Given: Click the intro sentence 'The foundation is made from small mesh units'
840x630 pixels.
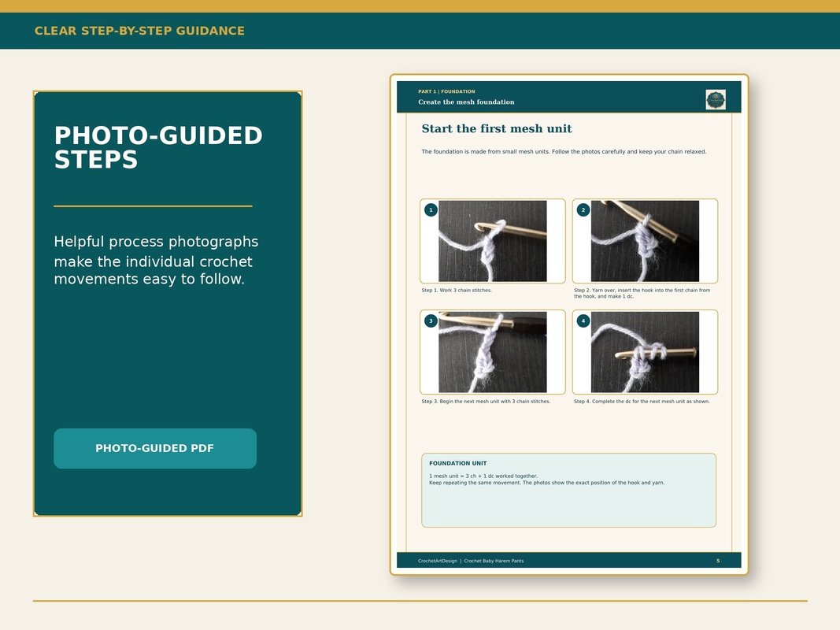Looking at the screenshot, I should click(564, 152).
